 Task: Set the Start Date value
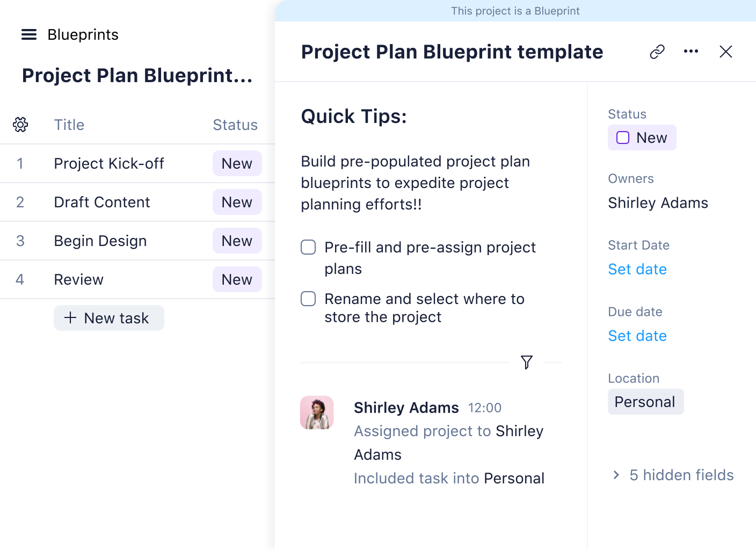click(637, 269)
